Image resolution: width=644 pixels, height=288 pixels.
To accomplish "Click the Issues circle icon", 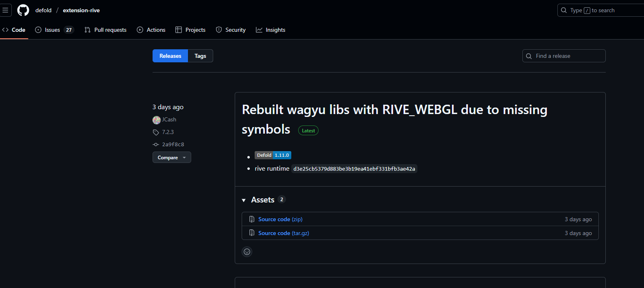I will pos(38,30).
